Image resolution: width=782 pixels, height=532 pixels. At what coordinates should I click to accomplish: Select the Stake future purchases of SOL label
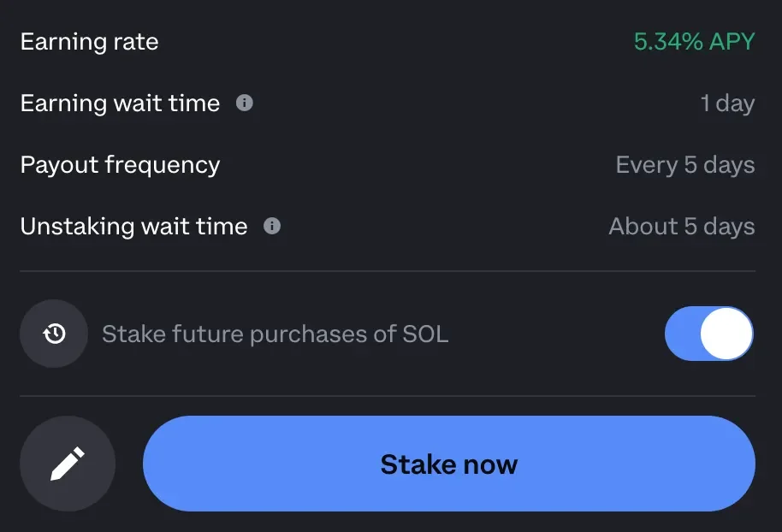tap(275, 334)
